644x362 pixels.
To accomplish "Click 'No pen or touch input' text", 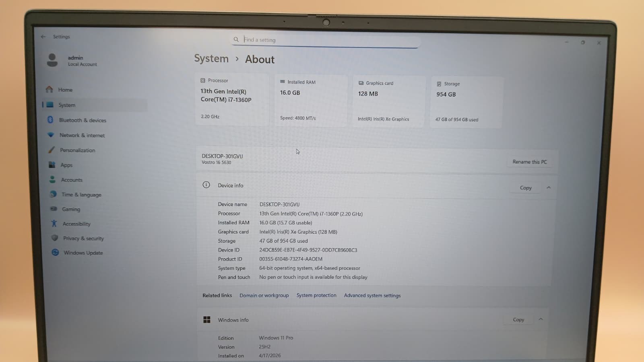I will [x=313, y=277].
